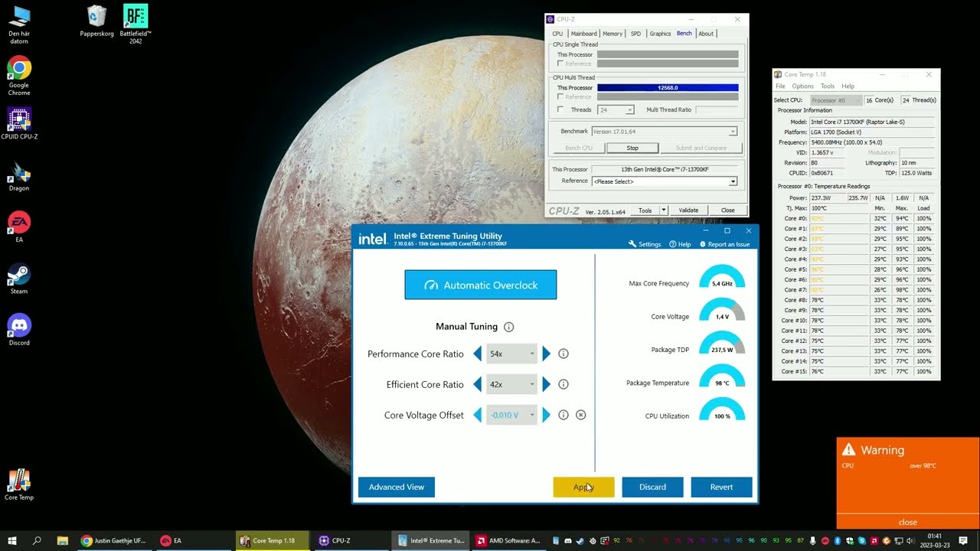Open Performance Core Ratio 54x dropdown
The image size is (980, 551).
click(x=511, y=354)
